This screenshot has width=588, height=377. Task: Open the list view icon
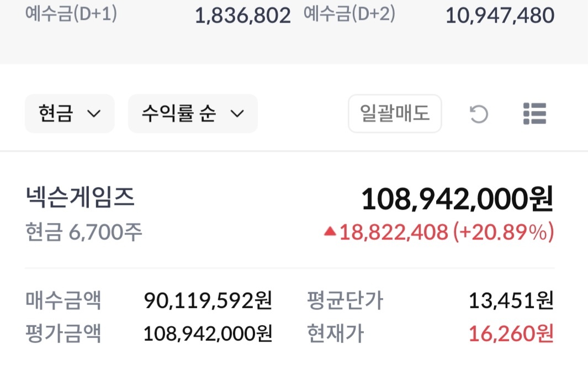(534, 114)
